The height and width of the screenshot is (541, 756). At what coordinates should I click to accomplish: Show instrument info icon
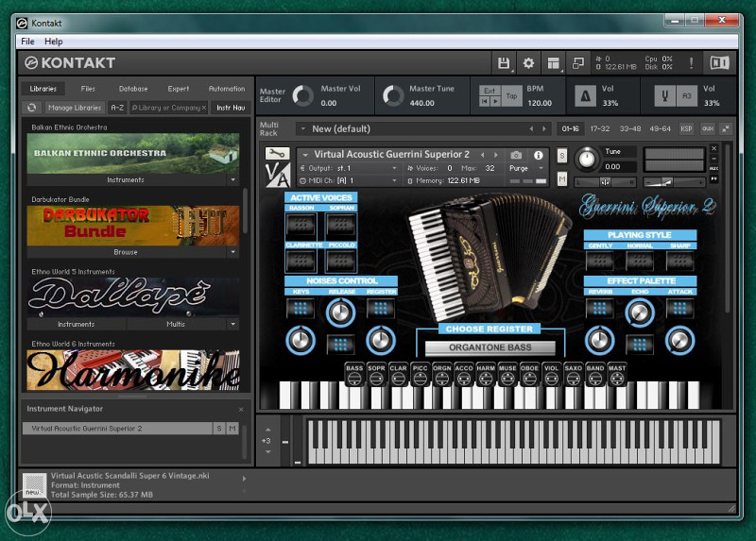pyautogui.click(x=538, y=155)
